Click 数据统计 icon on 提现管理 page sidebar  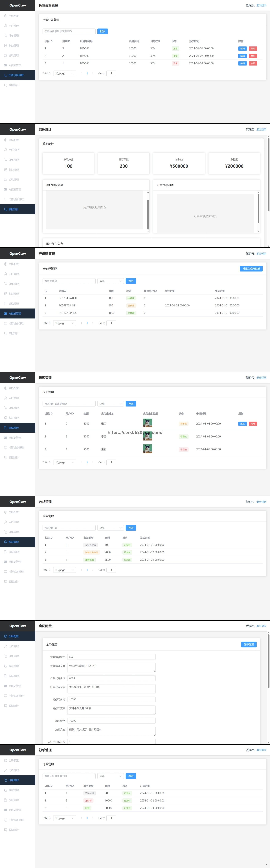5,458
